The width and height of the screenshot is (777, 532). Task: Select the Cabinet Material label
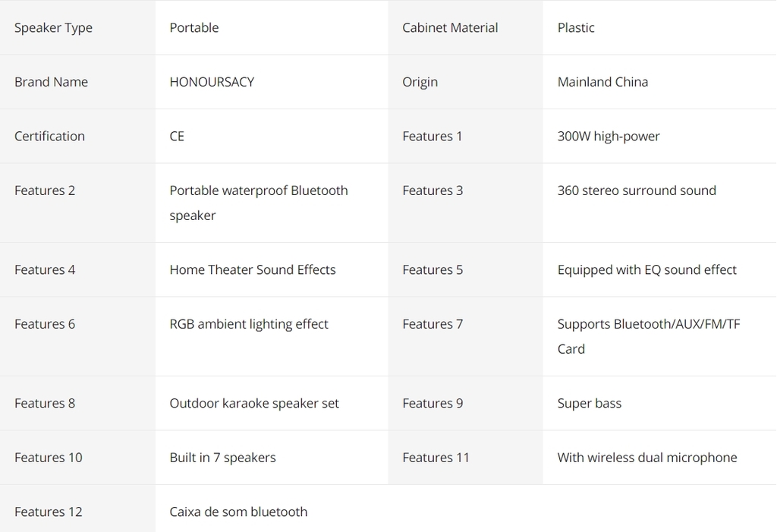coord(450,28)
